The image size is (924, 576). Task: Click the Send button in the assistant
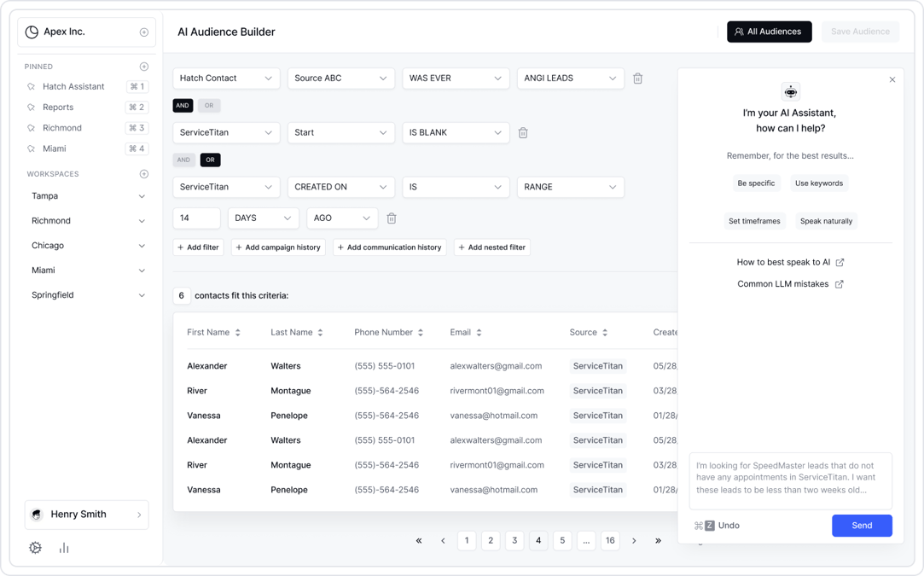(x=862, y=526)
